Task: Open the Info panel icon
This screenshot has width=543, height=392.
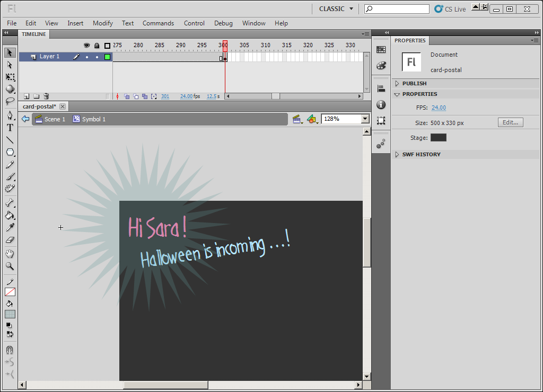Action: click(381, 104)
